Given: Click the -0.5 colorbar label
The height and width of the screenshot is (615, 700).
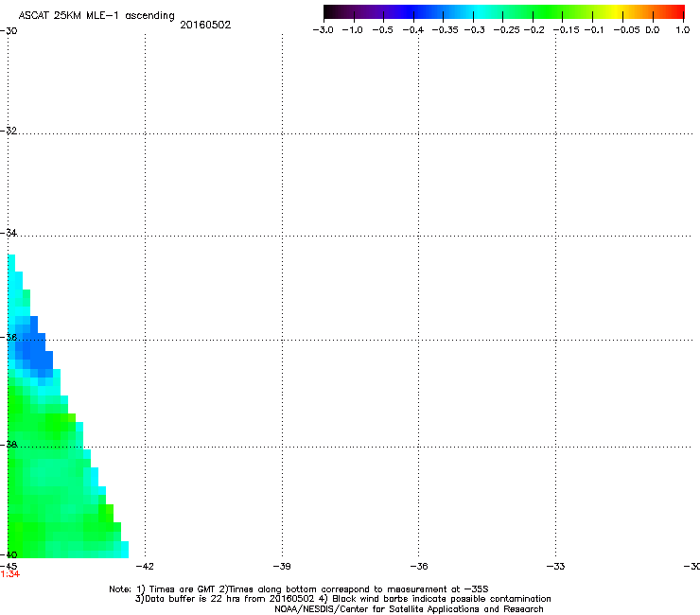Looking at the screenshot, I should [382, 30].
